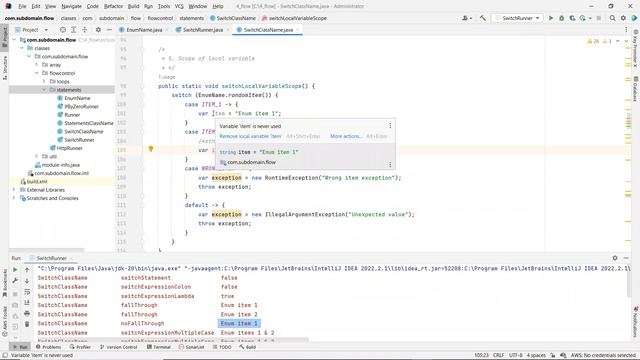Go to the next highlighted error arrow
640x360 pixels.
coord(626,41)
